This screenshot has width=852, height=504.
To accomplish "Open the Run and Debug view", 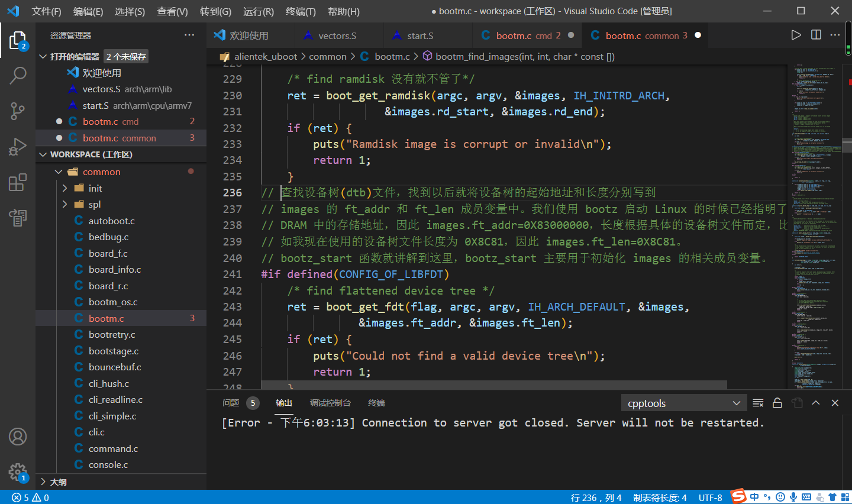I will 18,146.
